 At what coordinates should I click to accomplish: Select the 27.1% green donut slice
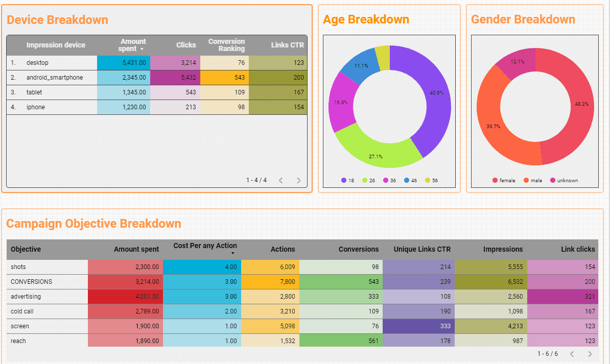click(x=376, y=157)
